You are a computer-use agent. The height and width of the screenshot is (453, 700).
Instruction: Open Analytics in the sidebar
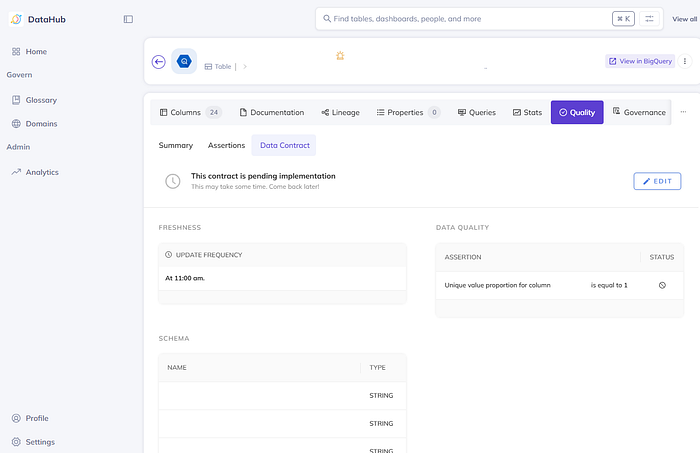pos(35,172)
